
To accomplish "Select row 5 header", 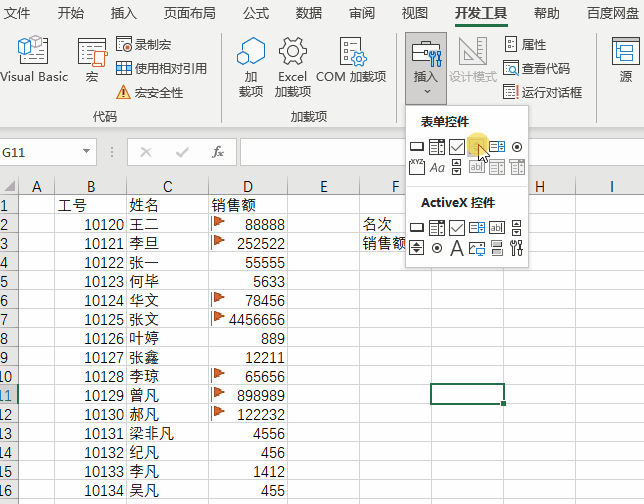I will (x=9, y=282).
